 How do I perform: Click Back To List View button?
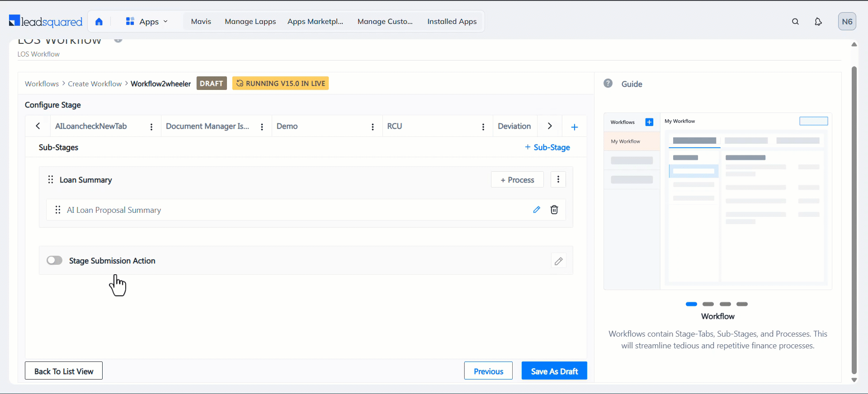click(x=64, y=371)
